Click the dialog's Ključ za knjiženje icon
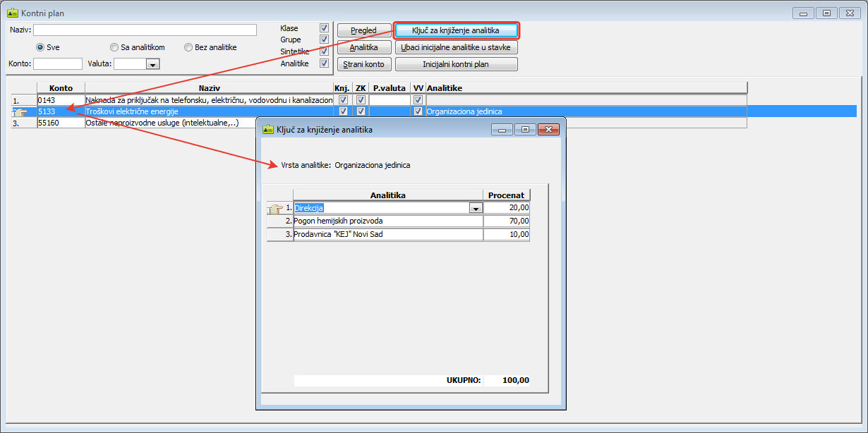The width and height of the screenshot is (868, 433). pos(267,129)
